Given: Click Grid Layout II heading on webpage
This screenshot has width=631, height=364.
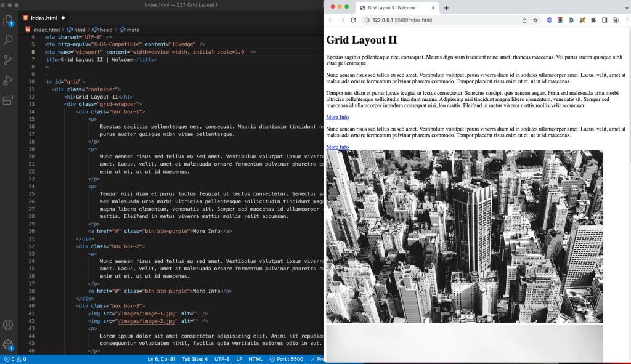Looking at the screenshot, I should click(x=361, y=40).
